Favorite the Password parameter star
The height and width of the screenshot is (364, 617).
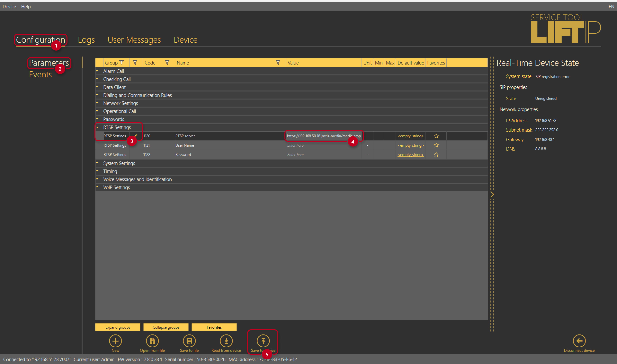(436, 155)
